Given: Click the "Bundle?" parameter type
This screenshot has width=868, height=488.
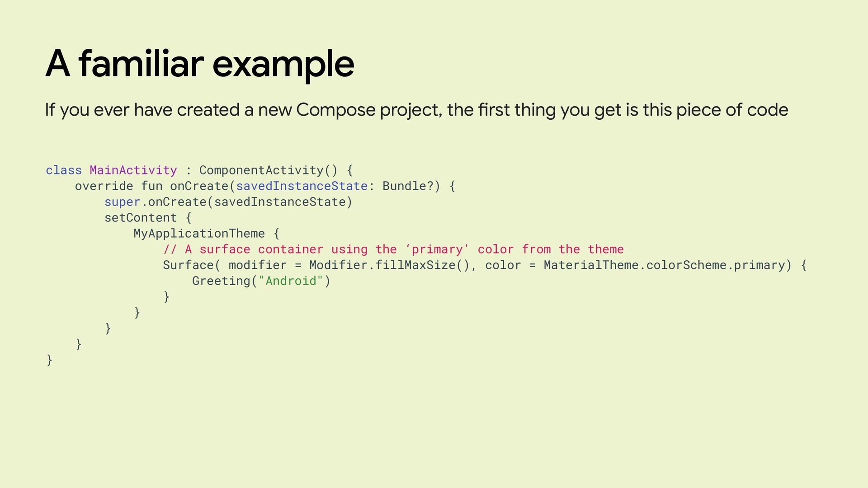Looking at the screenshot, I should click(408, 186).
